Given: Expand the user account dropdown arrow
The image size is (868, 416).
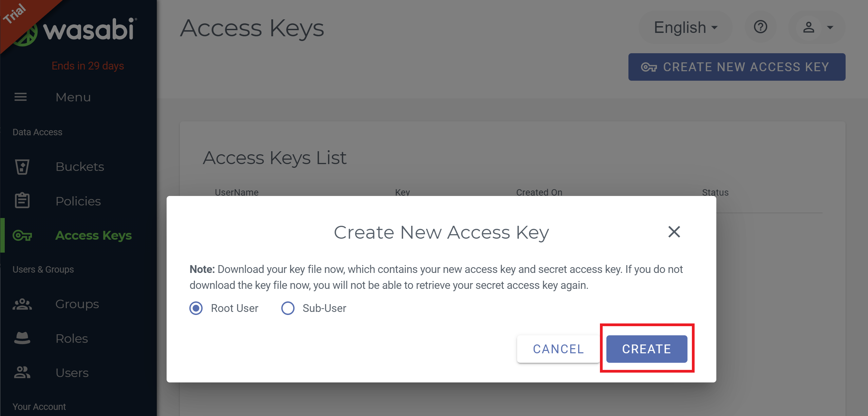Looking at the screenshot, I should click(x=830, y=27).
